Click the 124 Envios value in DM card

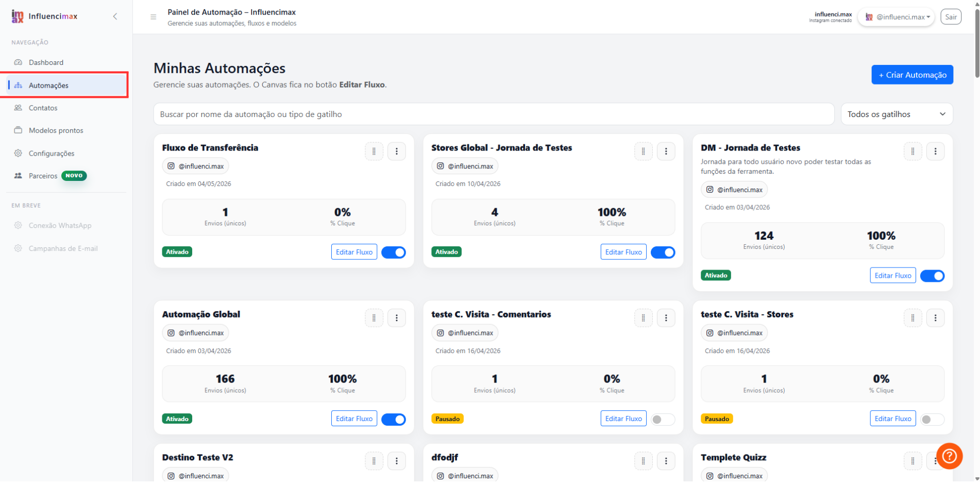764,236
